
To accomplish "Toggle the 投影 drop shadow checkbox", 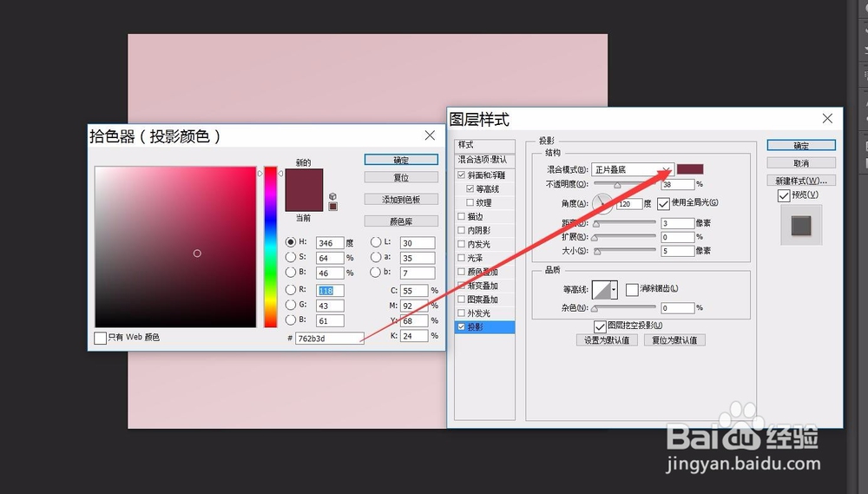I will (461, 326).
